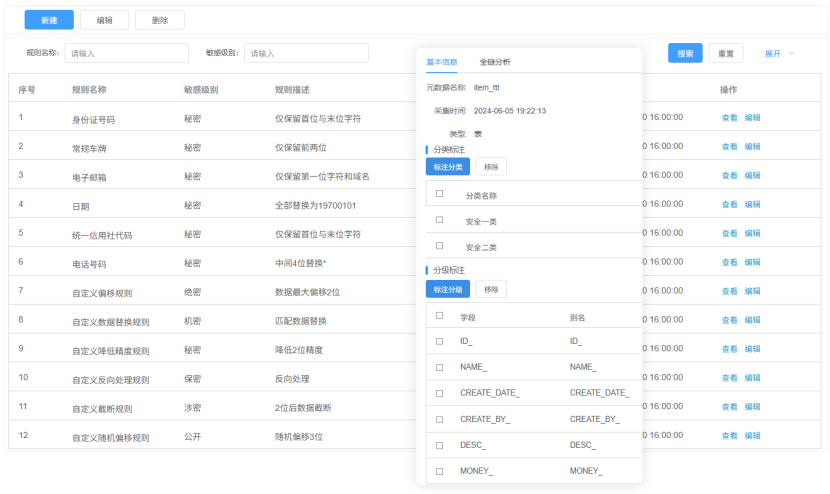Check the ID_ field checkbox
830x494 pixels.
(439, 342)
